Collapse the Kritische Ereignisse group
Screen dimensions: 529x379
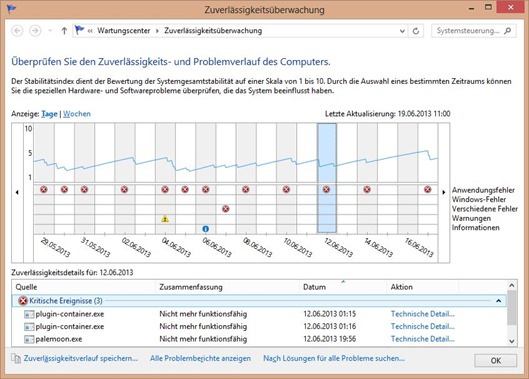499,301
